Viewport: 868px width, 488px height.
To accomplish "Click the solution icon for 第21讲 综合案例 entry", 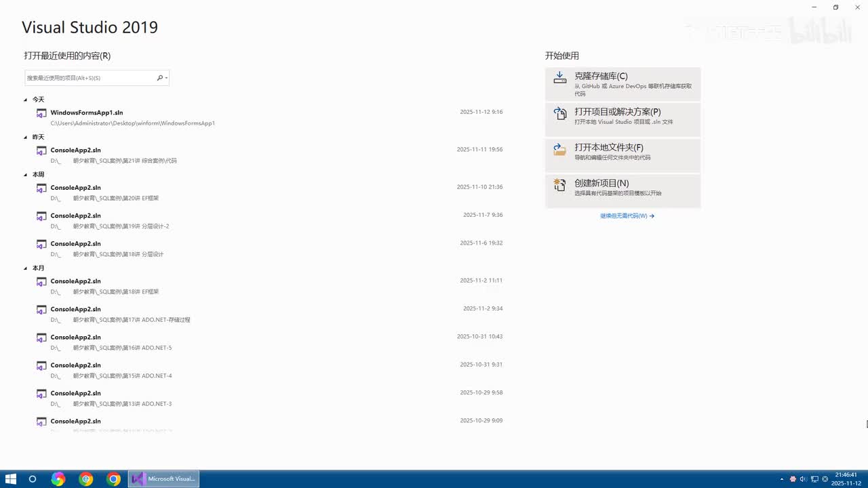I will tap(41, 150).
